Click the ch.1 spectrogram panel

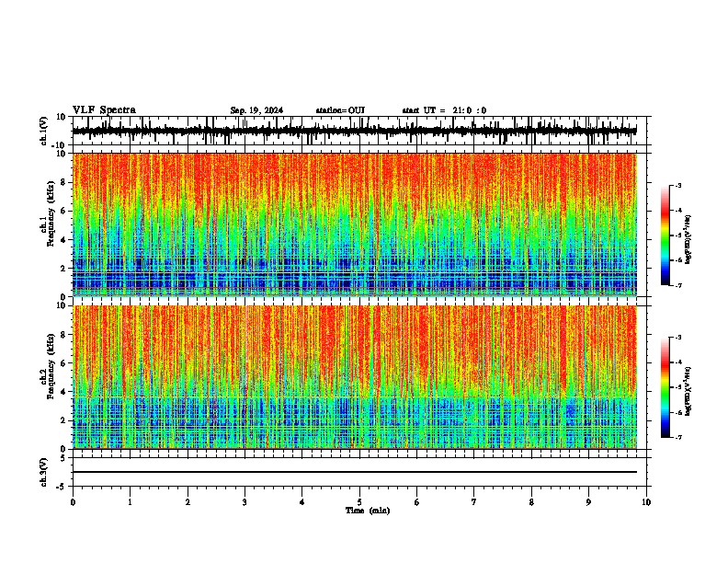355,224
